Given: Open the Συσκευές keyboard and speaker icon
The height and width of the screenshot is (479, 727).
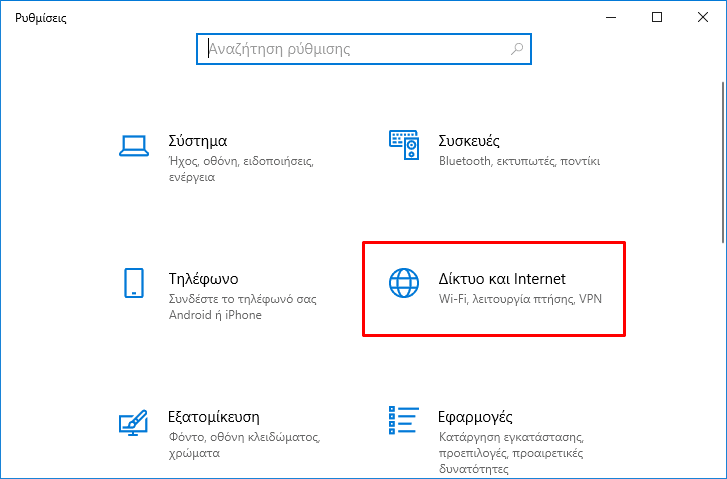Looking at the screenshot, I should pyautogui.click(x=404, y=145).
